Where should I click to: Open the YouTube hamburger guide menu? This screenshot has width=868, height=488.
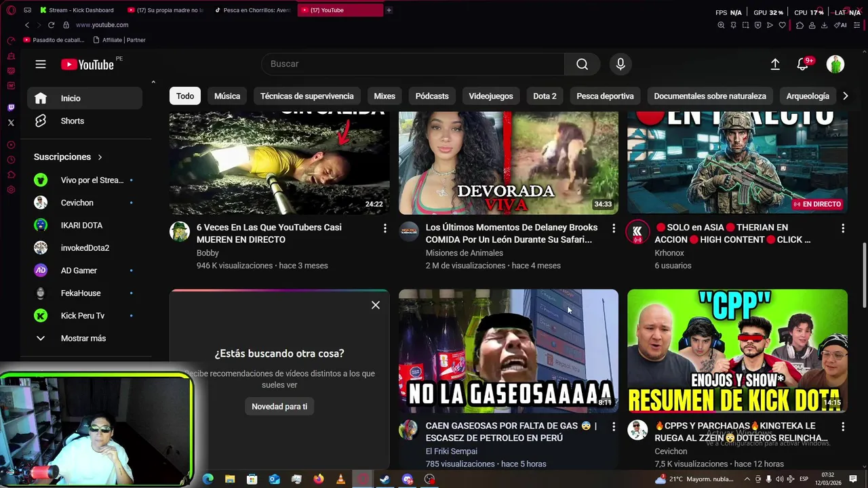41,64
